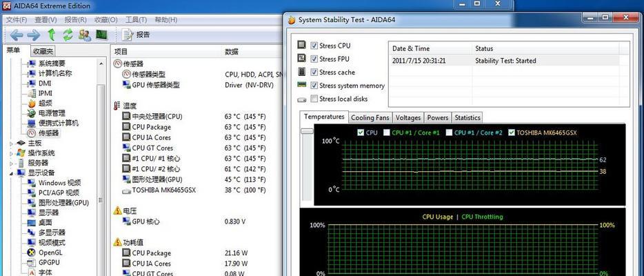Expand the 服务器 tree node
644x276 pixels.
(12, 163)
